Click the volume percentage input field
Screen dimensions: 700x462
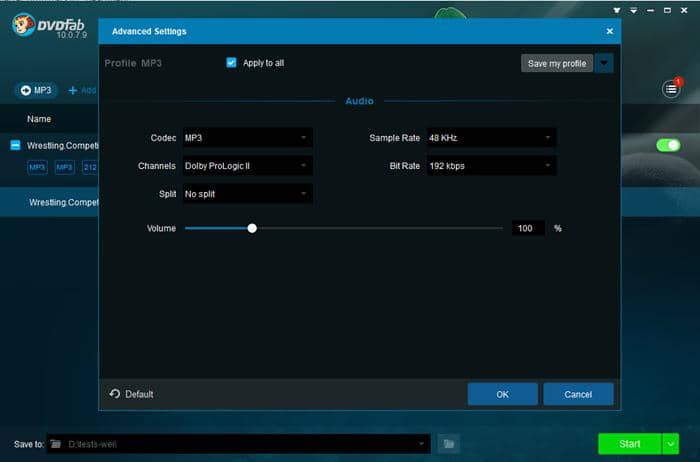coord(528,228)
